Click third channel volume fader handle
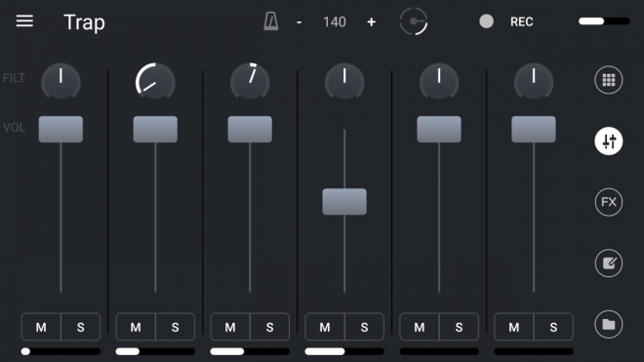644x362 pixels. [250, 129]
